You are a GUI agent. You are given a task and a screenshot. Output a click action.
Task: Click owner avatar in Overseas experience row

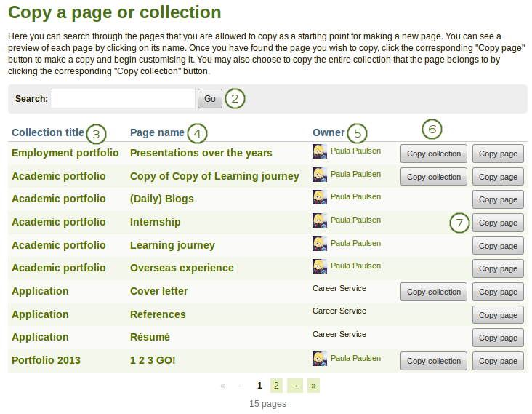(320, 266)
